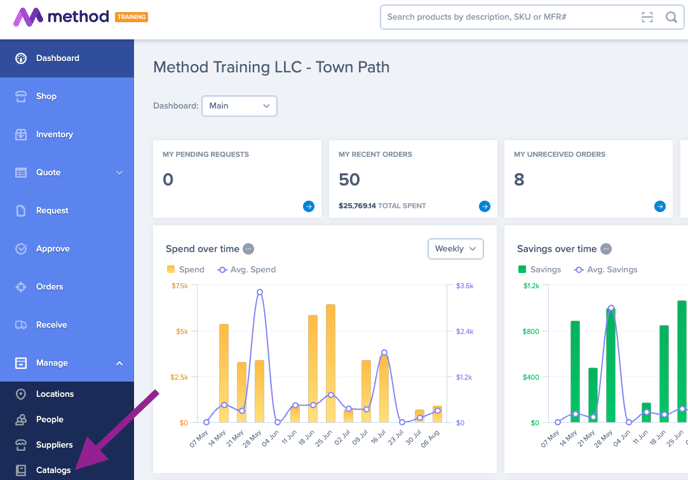
Task: Toggle Savings series in chart legend
Action: pyautogui.click(x=539, y=269)
